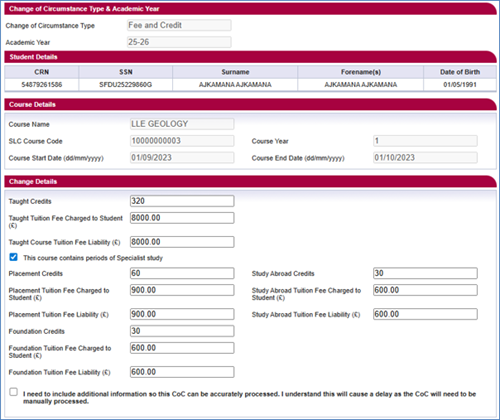Image resolution: width=500 pixels, height=420 pixels.
Task: Click the Course Name LLE GEOLOGY field
Action: tap(182, 124)
